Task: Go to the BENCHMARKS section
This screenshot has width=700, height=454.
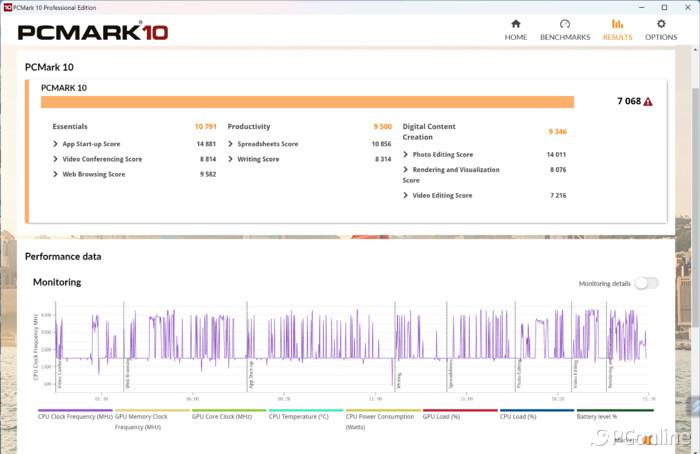Action: click(564, 29)
